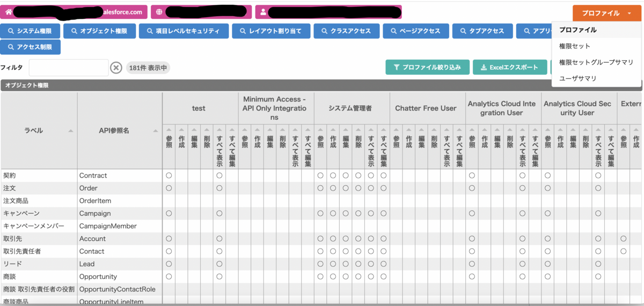Sort by すべて表示 arrow under test profile
The image size is (644, 306).
pos(219,129)
